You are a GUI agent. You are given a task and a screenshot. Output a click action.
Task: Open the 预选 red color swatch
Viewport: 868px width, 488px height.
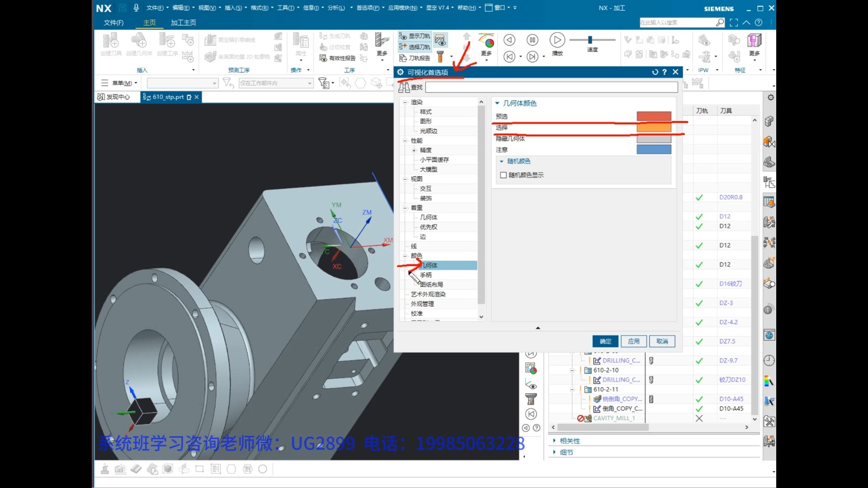point(654,117)
